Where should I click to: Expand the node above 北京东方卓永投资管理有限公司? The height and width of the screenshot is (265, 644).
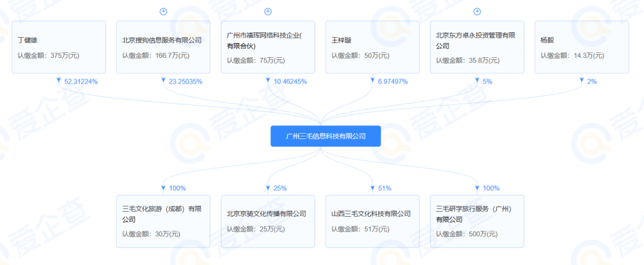(x=477, y=11)
